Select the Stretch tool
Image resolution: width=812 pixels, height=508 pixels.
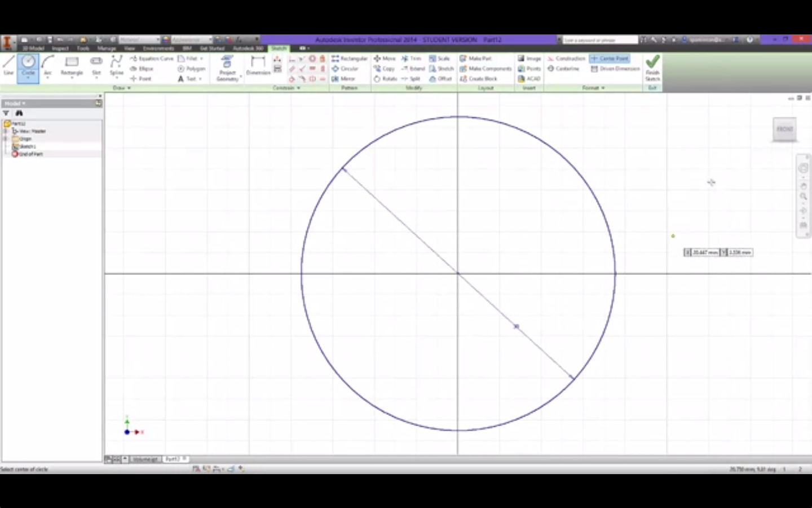click(441, 69)
